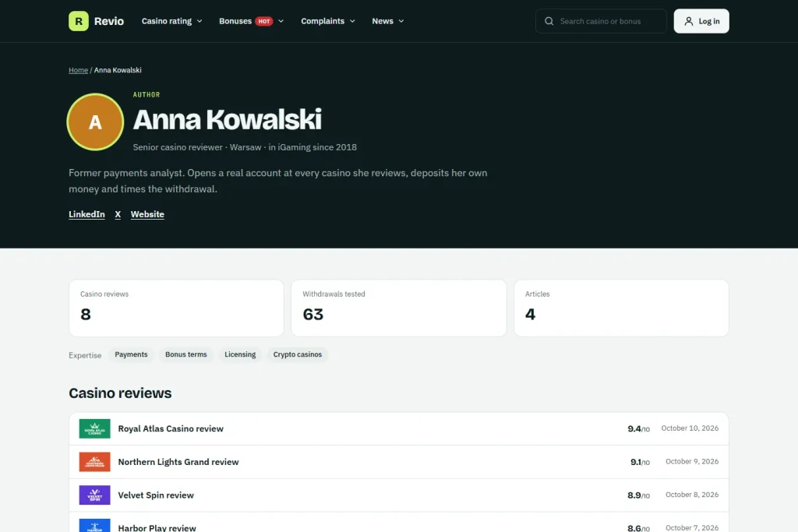Click the AUTHOR label above the name
The height and width of the screenshot is (532, 798).
pyautogui.click(x=147, y=94)
